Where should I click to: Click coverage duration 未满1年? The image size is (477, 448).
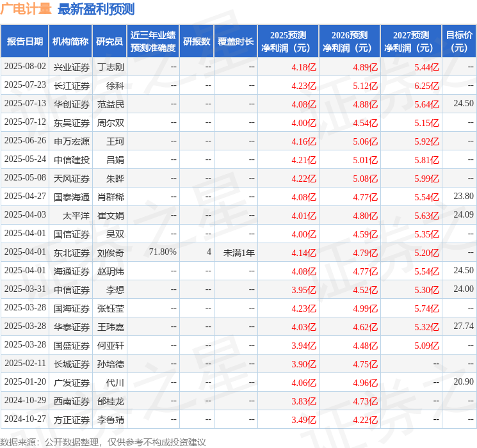point(239,253)
